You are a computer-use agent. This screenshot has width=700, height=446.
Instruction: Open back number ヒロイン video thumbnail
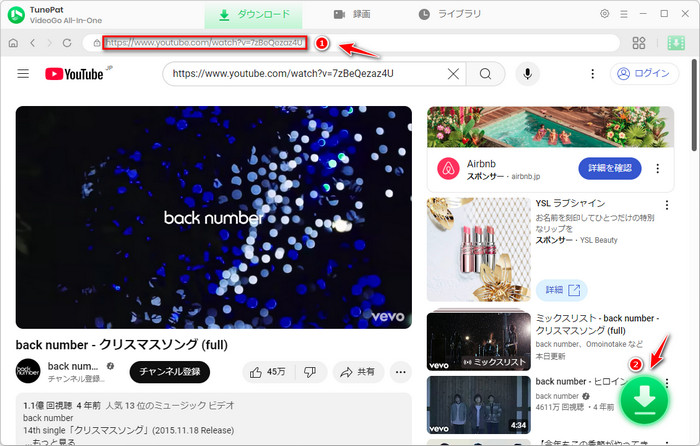coord(479,405)
